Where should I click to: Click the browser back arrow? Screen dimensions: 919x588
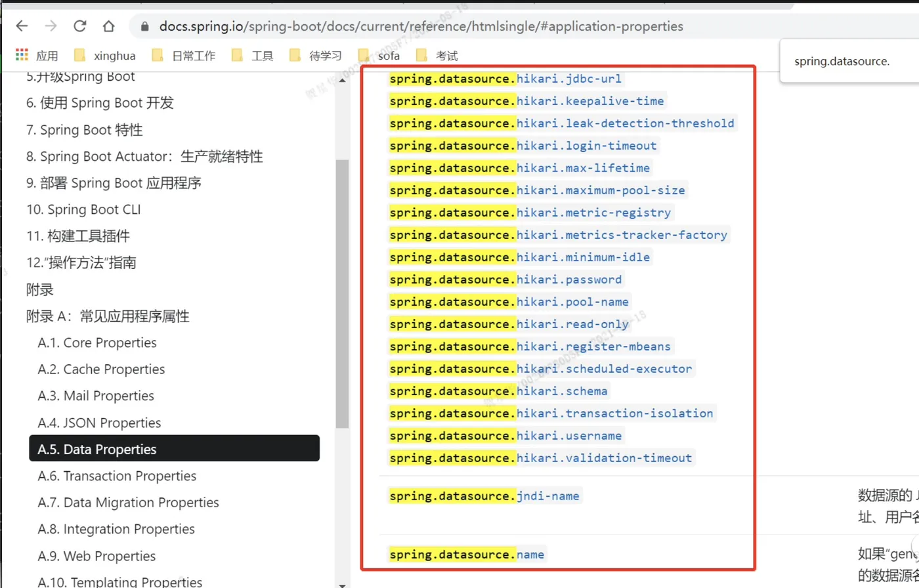click(x=22, y=26)
